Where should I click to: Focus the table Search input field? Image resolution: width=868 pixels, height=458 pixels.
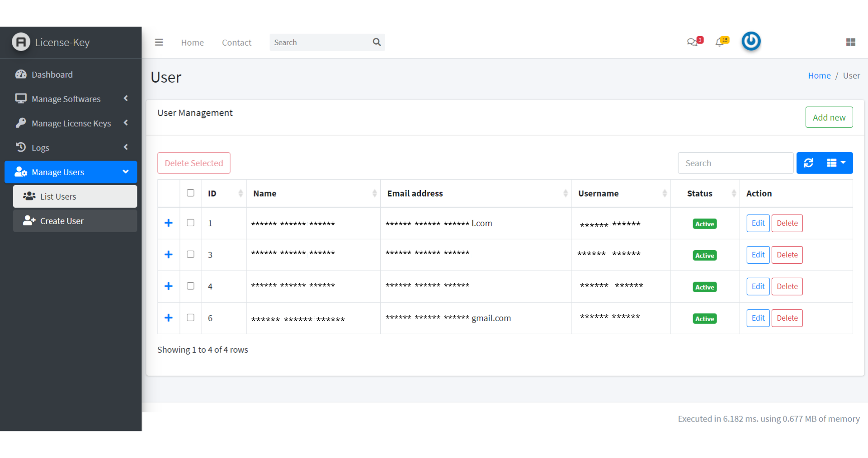click(x=735, y=163)
